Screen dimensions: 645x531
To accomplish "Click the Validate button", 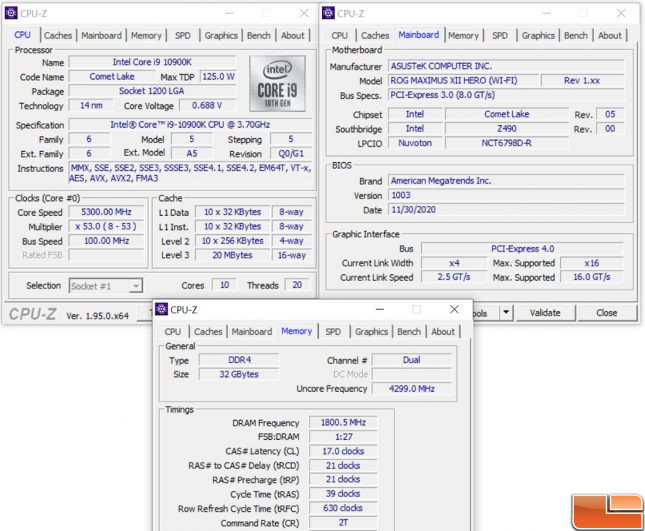I will coord(545,313).
